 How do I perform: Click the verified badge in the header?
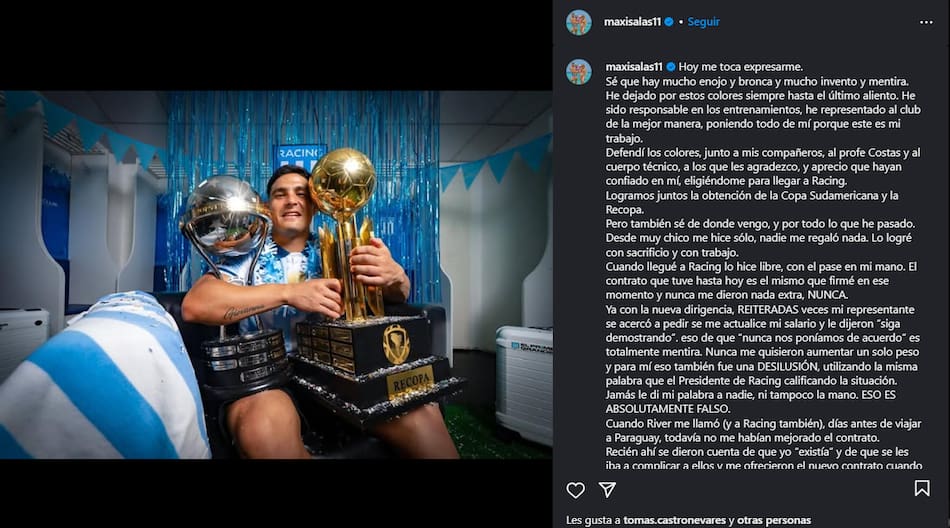(x=669, y=22)
